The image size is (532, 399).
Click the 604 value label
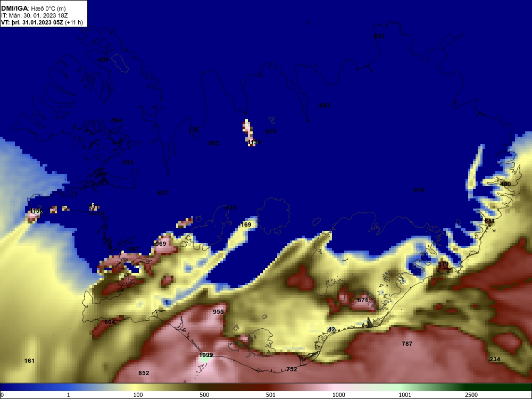(x=110, y=322)
